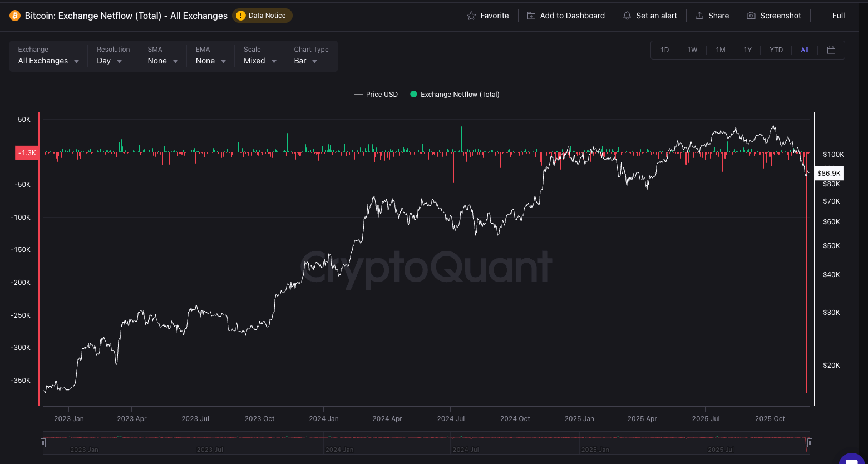Click the Favorite star icon

click(471, 16)
